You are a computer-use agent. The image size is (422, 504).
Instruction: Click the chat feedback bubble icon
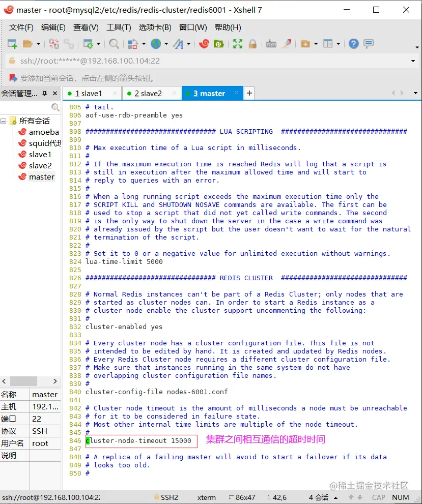pos(368,44)
